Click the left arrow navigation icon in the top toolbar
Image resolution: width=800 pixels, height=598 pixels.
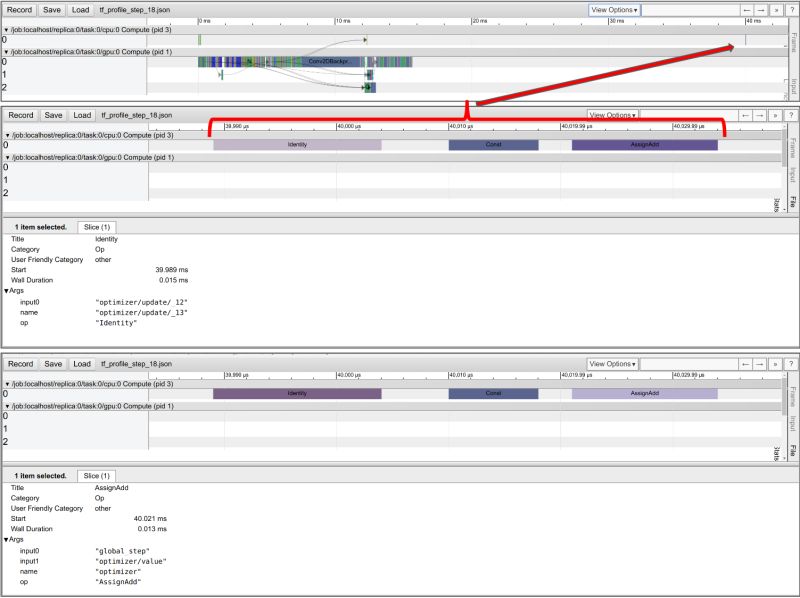[x=746, y=10]
